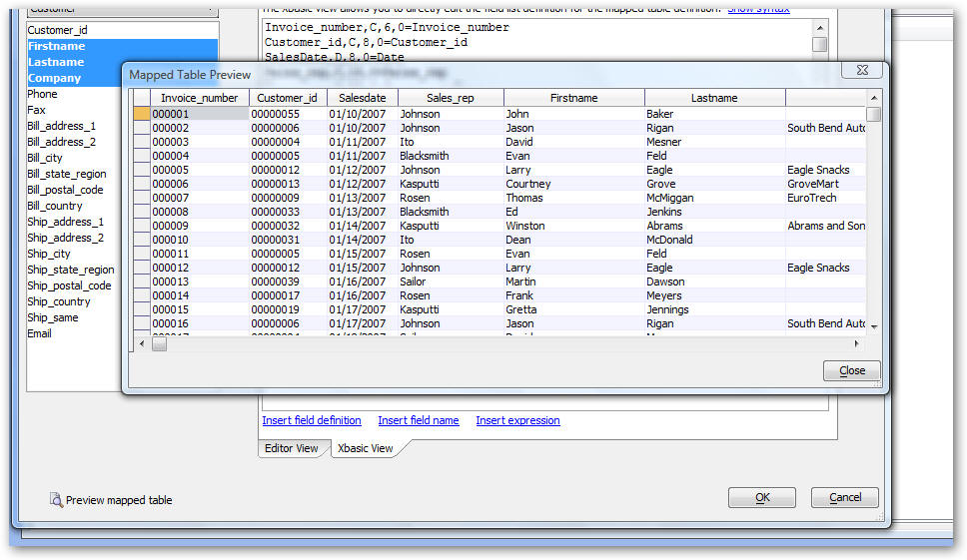The width and height of the screenshot is (967, 560).
Task: Select Ship_address_2 in the field list
Action: 74,239
